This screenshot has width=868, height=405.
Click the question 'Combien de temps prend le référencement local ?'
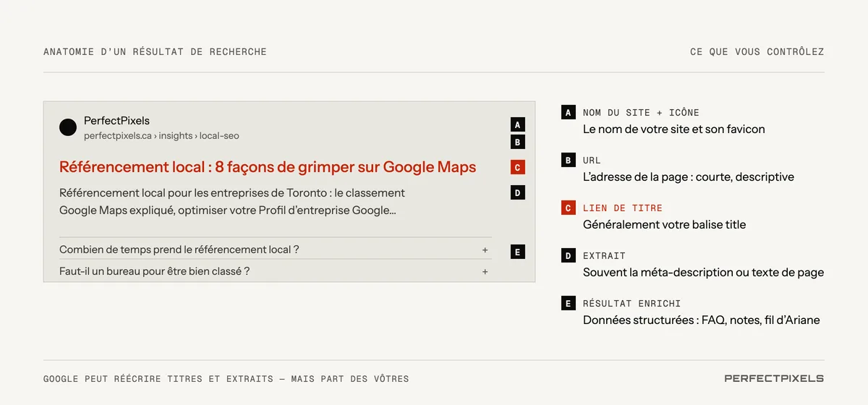[x=179, y=250]
